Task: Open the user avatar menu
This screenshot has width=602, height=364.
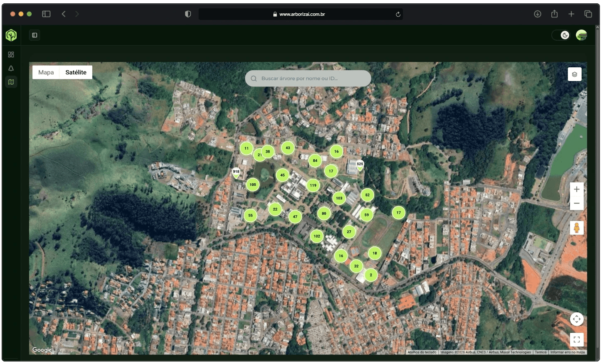Action: (581, 35)
